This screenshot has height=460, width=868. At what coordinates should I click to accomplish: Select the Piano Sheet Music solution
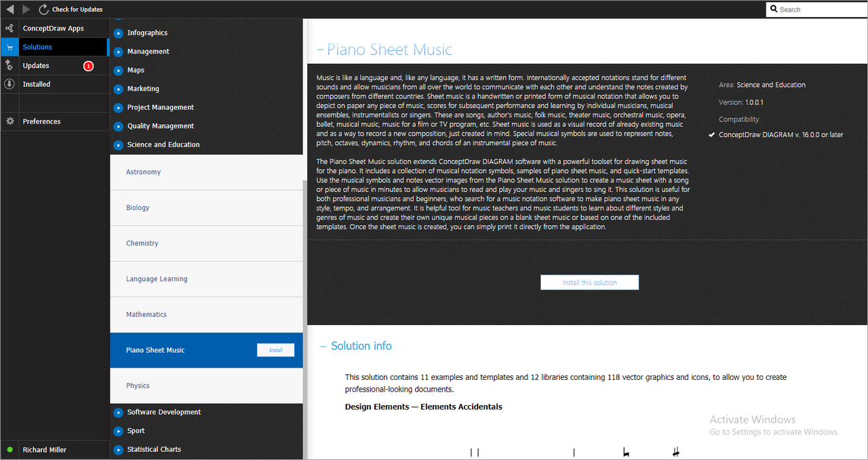point(206,350)
